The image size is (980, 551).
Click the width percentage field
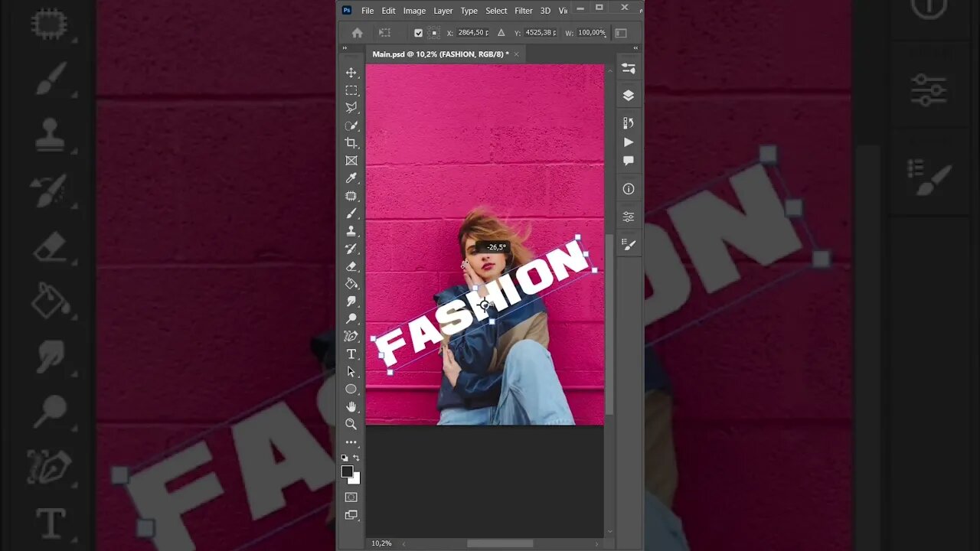tap(592, 33)
